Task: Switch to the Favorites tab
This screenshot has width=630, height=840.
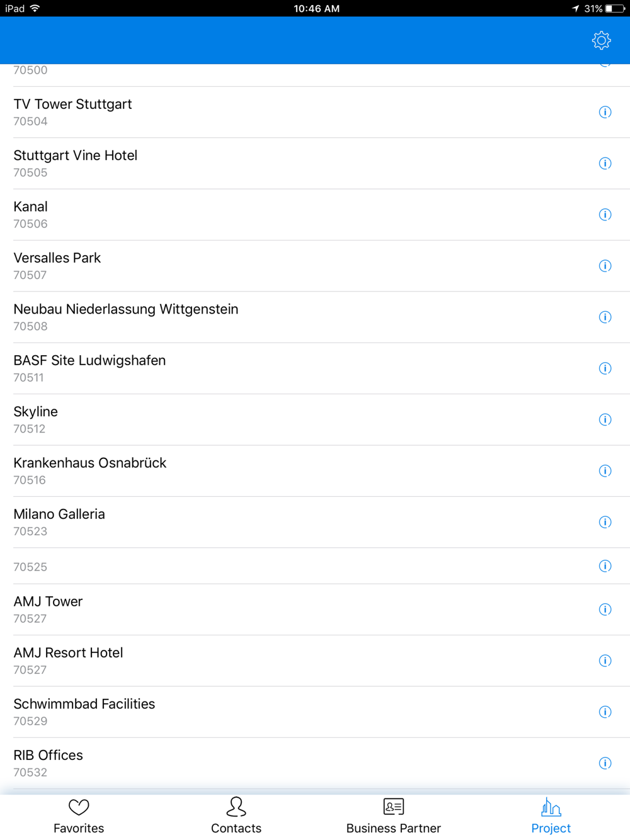Action: (79, 816)
